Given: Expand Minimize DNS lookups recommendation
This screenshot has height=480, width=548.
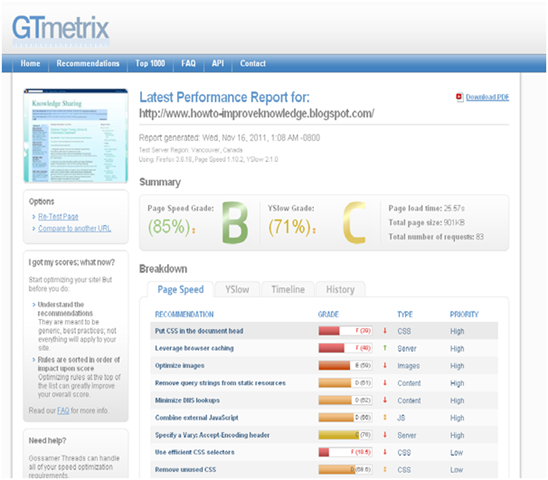Looking at the screenshot, I should (187, 400).
